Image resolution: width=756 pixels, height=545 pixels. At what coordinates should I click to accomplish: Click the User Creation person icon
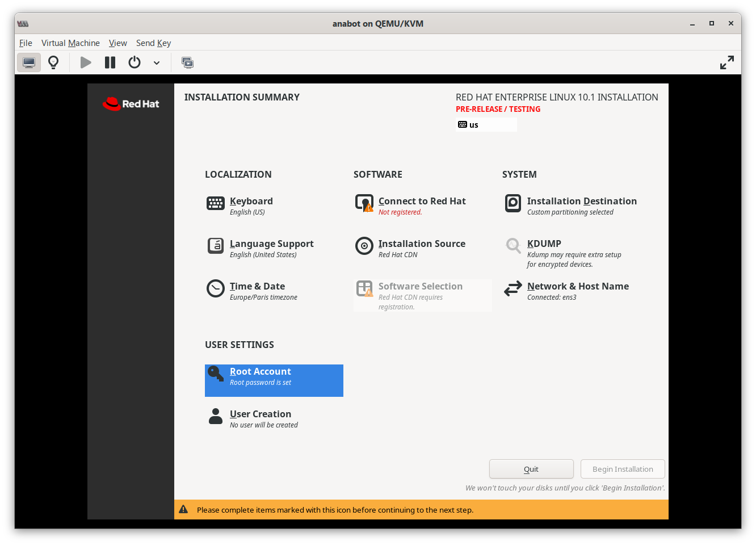(216, 416)
